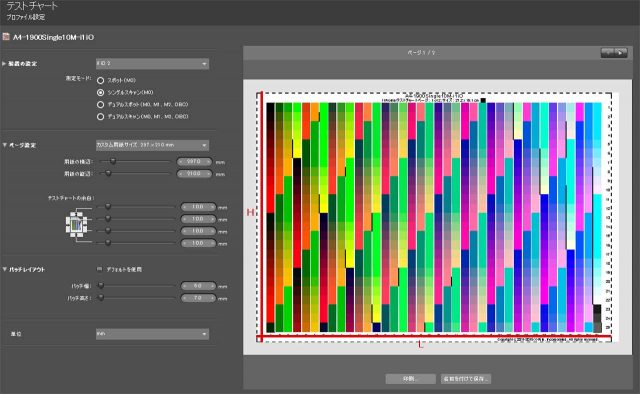Image resolution: width=640 pixels, height=394 pixels.
Task: Open the device selection dropdown
Action: pos(152,64)
